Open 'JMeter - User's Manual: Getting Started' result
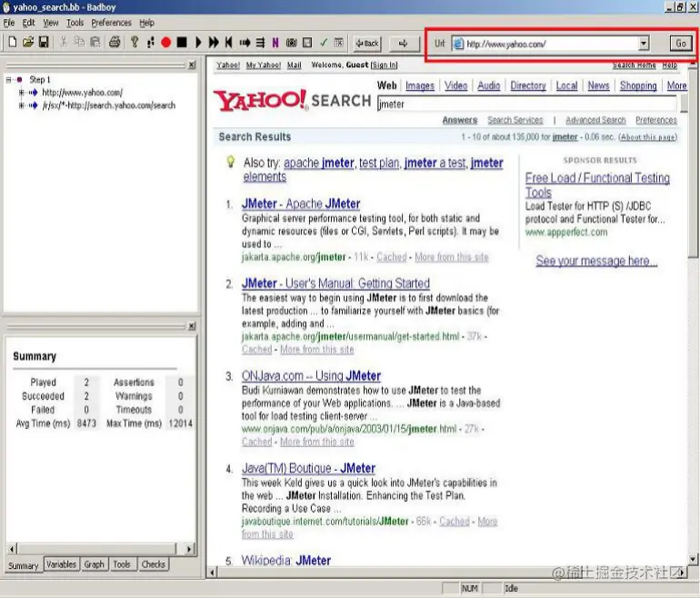The height and width of the screenshot is (598, 700). (335, 284)
